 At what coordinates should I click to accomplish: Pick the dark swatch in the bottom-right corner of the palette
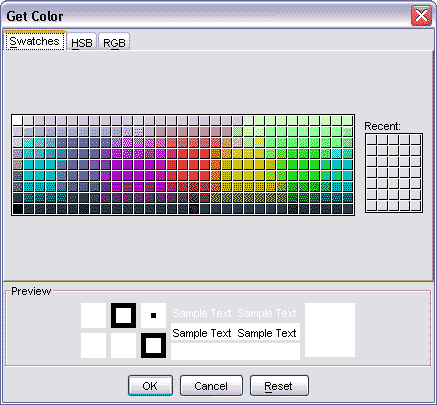click(348, 209)
